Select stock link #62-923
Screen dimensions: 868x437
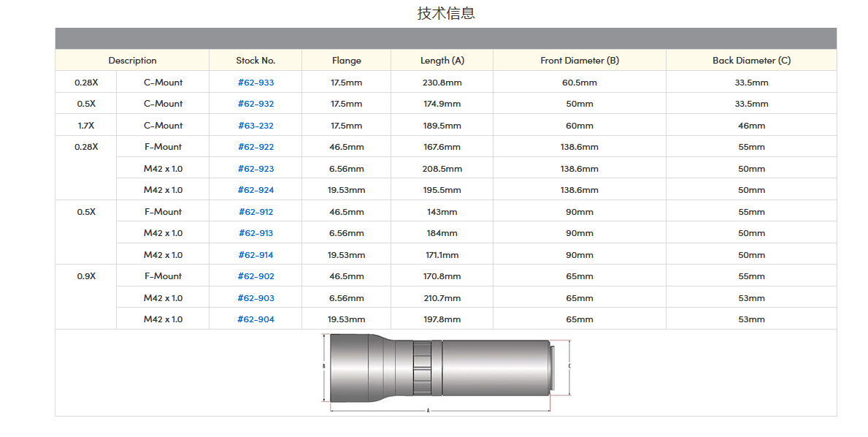coord(256,169)
